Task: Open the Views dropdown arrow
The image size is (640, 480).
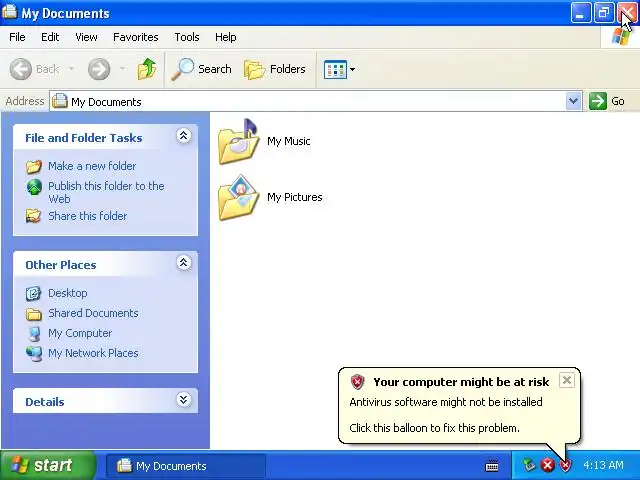Action: coord(352,69)
